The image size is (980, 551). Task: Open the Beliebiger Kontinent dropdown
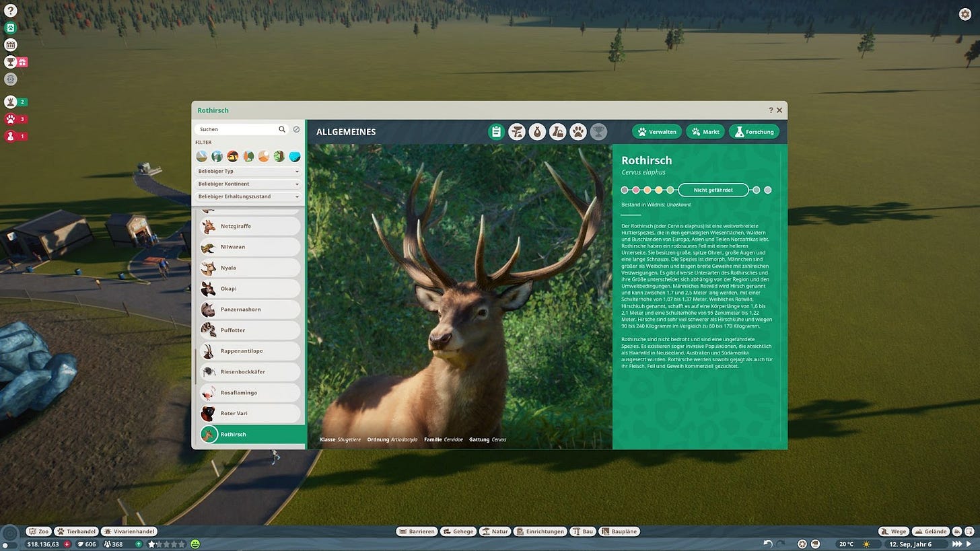pyautogui.click(x=248, y=184)
